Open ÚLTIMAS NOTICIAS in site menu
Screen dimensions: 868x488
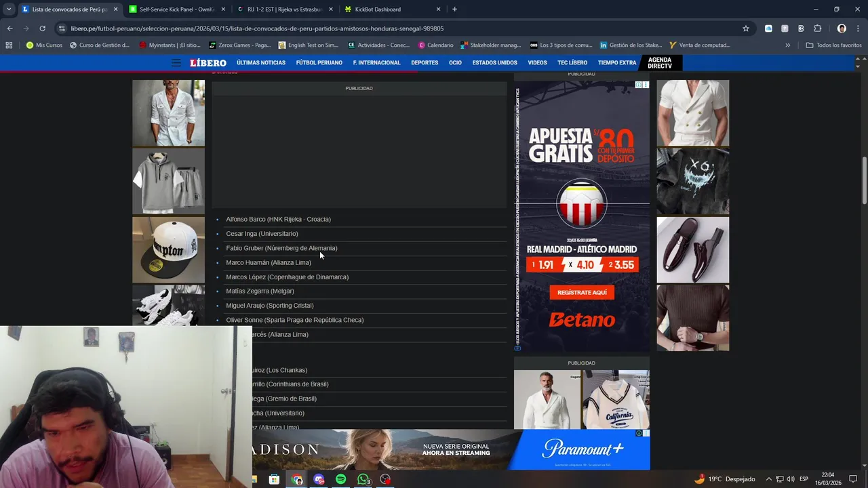pyautogui.click(x=261, y=63)
